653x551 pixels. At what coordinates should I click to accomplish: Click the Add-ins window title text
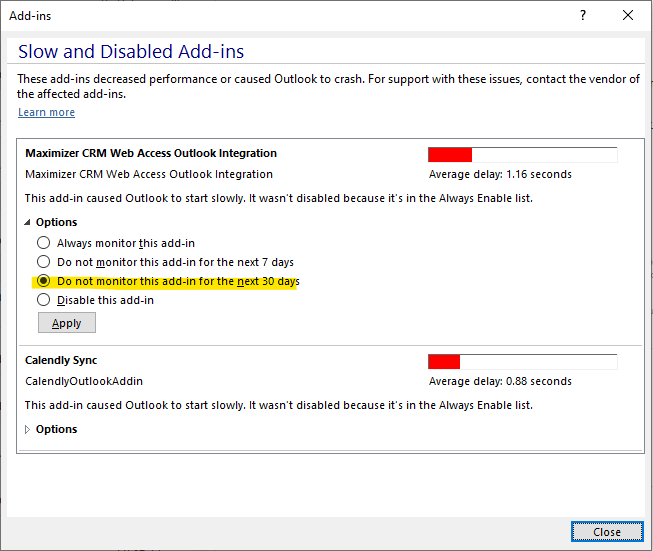tap(30, 16)
